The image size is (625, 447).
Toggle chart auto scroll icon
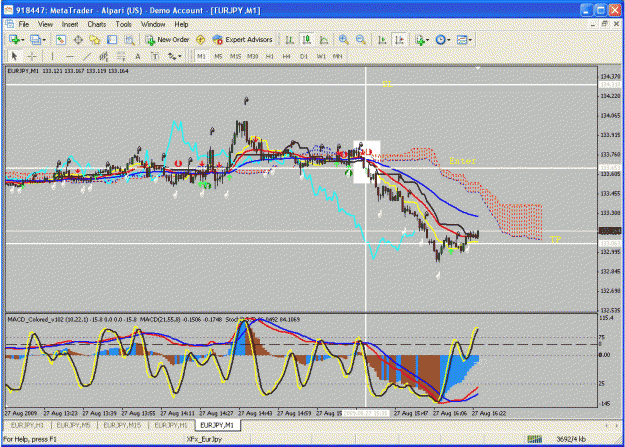click(x=382, y=39)
